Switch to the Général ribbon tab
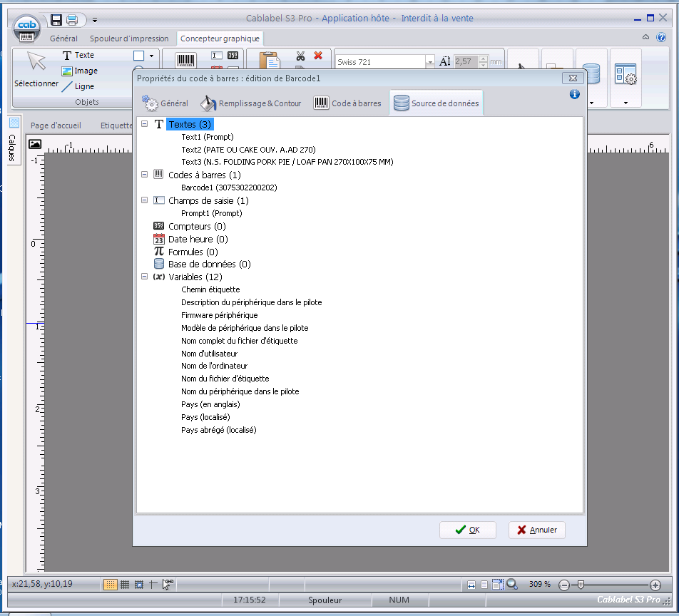Screen dimensions: 679x616 63,38
